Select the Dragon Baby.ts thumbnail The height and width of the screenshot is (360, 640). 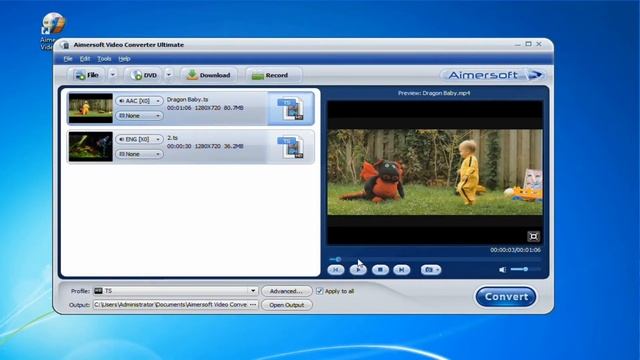(91, 108)
